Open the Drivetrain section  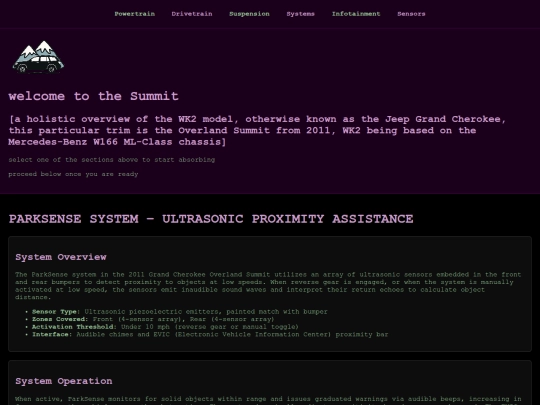pos(192,14)
